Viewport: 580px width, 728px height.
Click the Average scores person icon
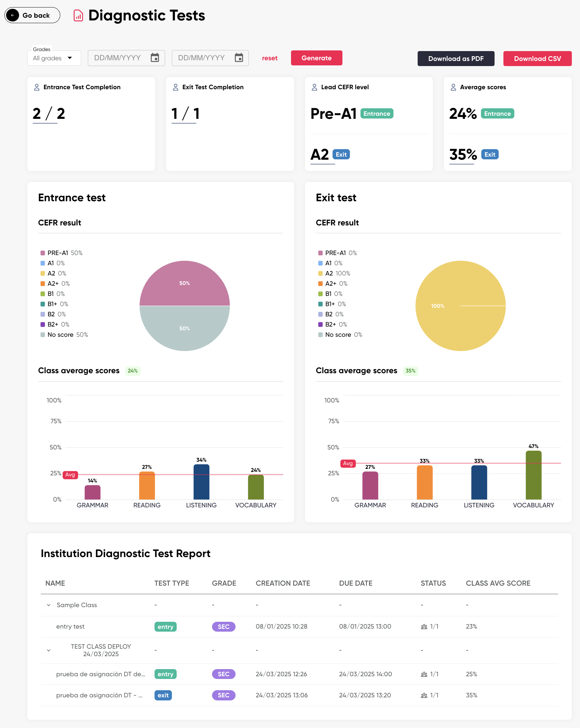point(453,87)
